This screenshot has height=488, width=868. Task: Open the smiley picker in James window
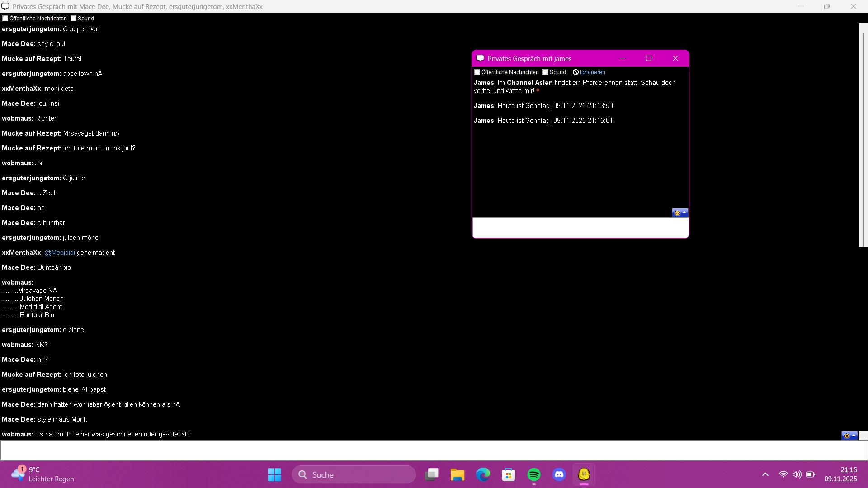[x=679, y=213]
